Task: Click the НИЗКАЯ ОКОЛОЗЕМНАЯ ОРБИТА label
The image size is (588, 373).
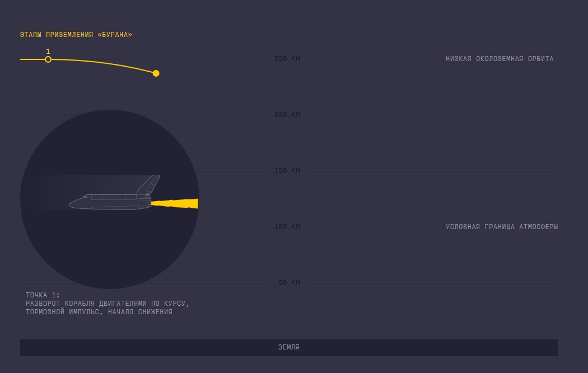Action: coord(500,59)
